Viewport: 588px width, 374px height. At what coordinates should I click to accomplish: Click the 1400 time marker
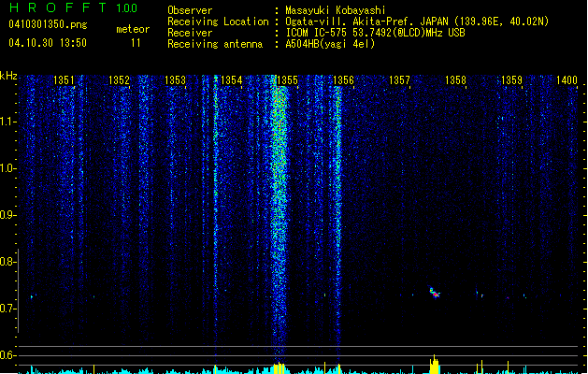coord(566,80)
